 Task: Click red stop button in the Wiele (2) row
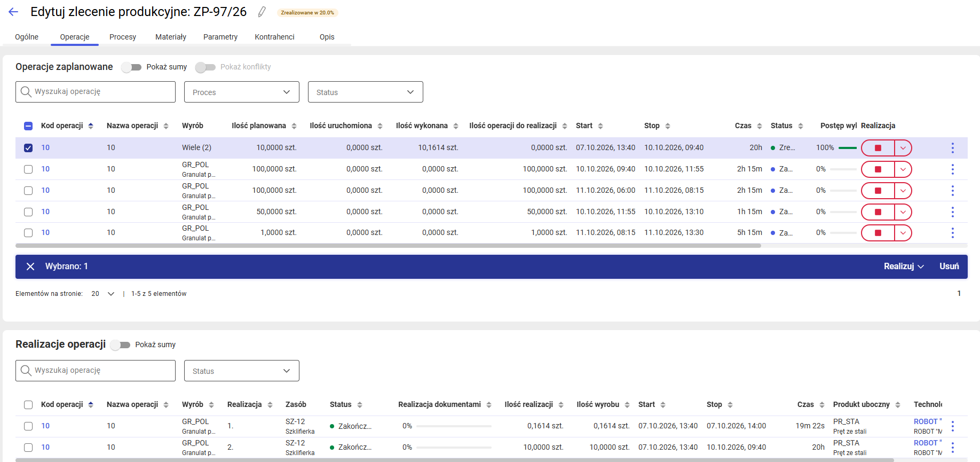click(x=878, y=148)
